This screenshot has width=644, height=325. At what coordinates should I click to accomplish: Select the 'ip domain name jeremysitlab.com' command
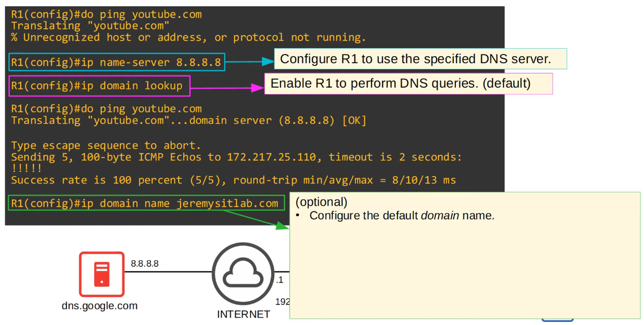[146, 203]
